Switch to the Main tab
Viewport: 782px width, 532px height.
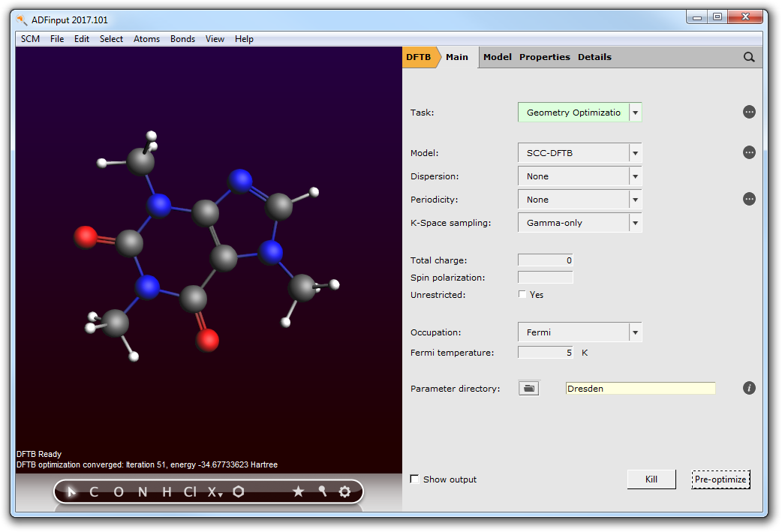pos(457,57)
